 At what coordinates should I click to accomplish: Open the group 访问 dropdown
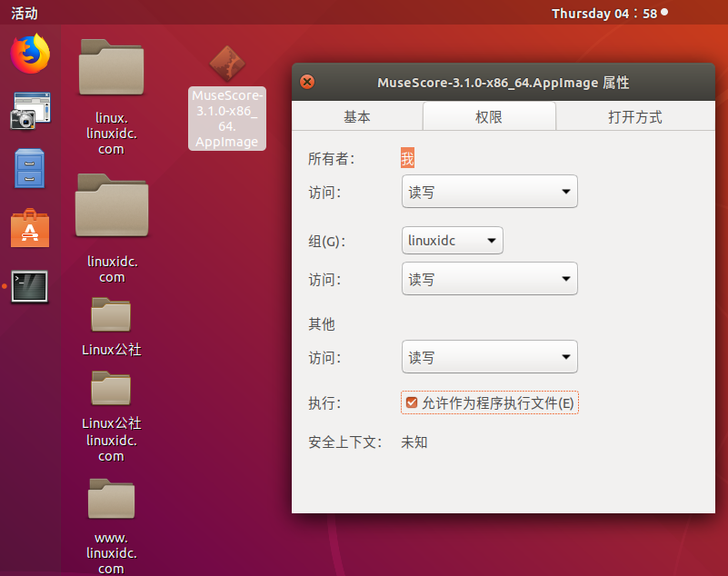pyautogui.click(x=489, y=279)
